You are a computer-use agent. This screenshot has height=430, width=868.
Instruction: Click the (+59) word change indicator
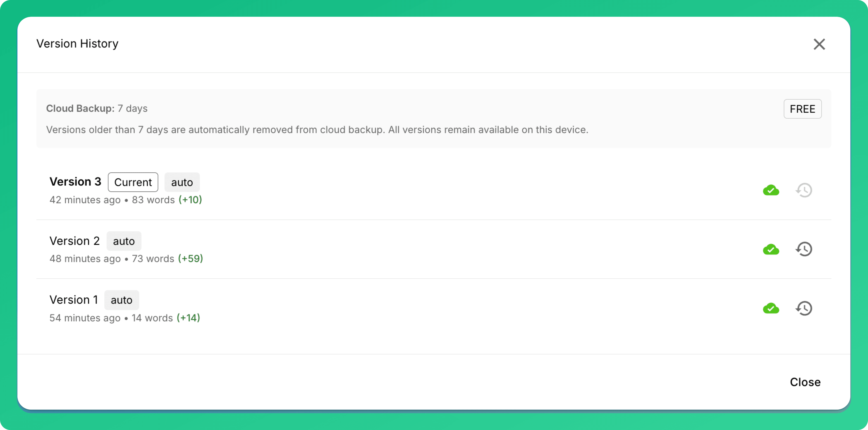tap(190, 258)
